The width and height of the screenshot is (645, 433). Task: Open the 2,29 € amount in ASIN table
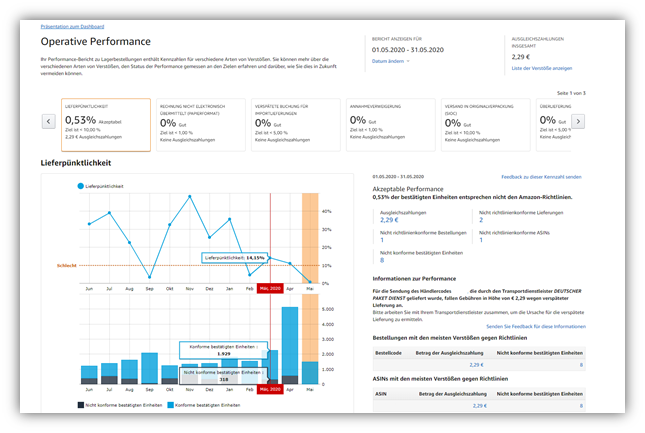pos(480,406)
